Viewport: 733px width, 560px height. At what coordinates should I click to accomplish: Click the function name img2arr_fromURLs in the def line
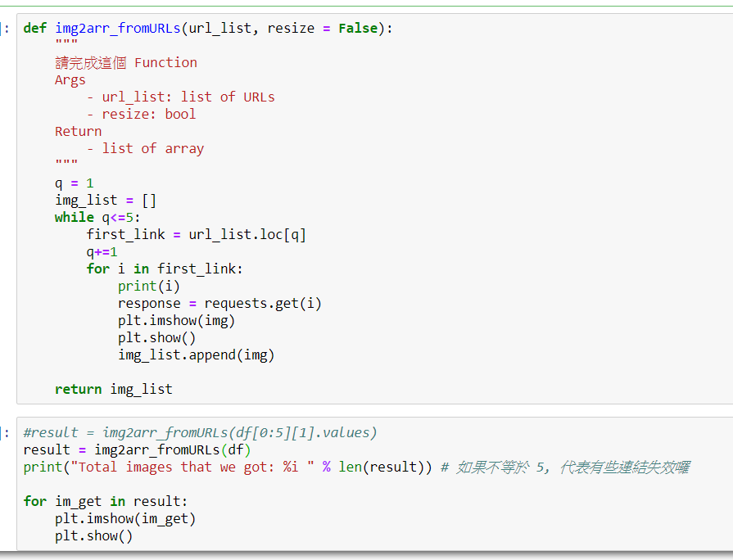pos(118,29)
